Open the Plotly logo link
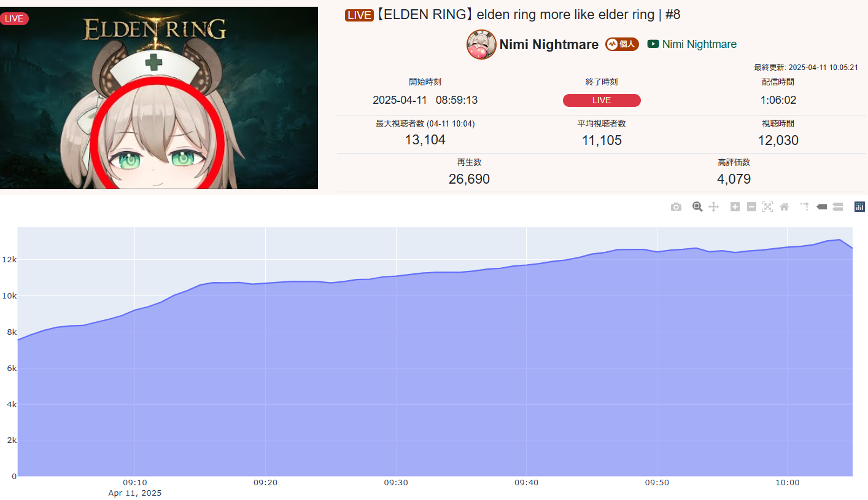This screenshot has width=868, height=500. pos(859,207)
